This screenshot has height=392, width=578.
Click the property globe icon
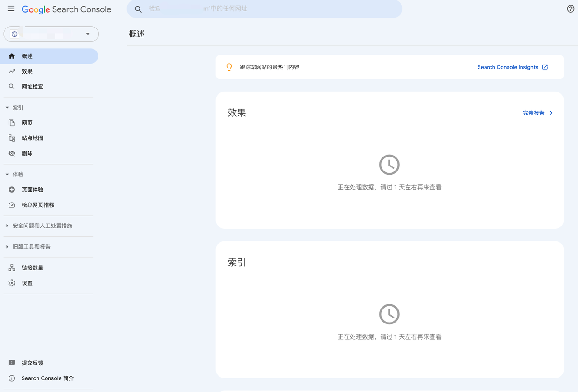[x=14, y=34]
